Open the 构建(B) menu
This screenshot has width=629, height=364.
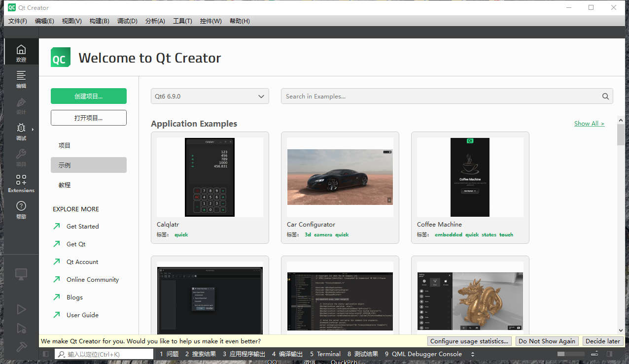point(100,21)
